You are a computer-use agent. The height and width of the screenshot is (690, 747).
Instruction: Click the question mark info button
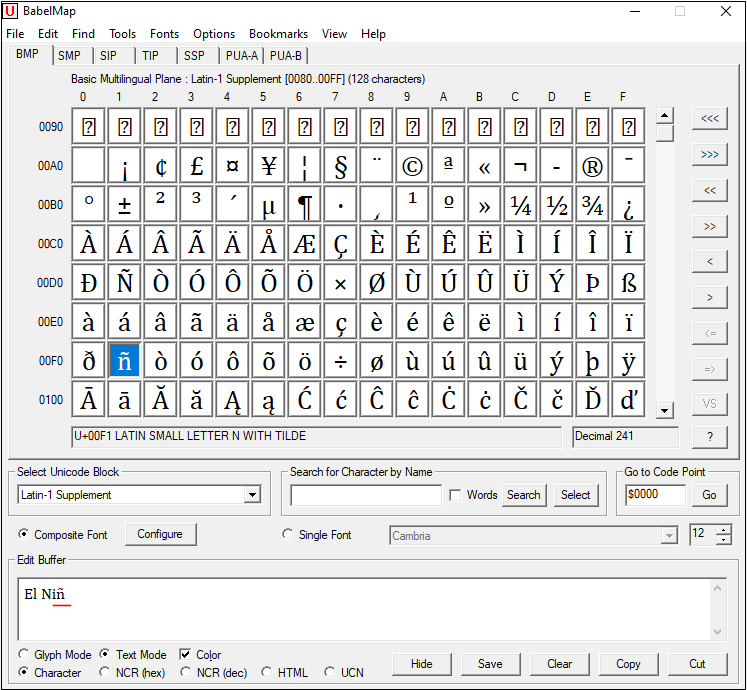pyautogui.click(x=709, y=436)
